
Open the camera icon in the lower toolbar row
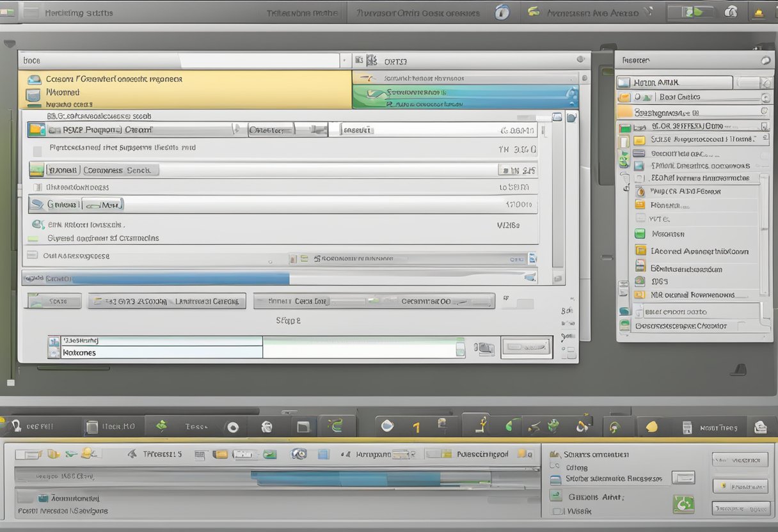298,454
